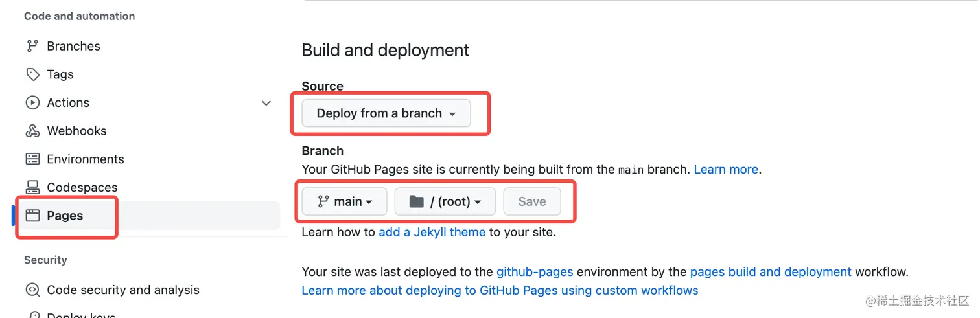980x318 pixels.
Task: Select Code security and analysis
Action: pos(123,290)
